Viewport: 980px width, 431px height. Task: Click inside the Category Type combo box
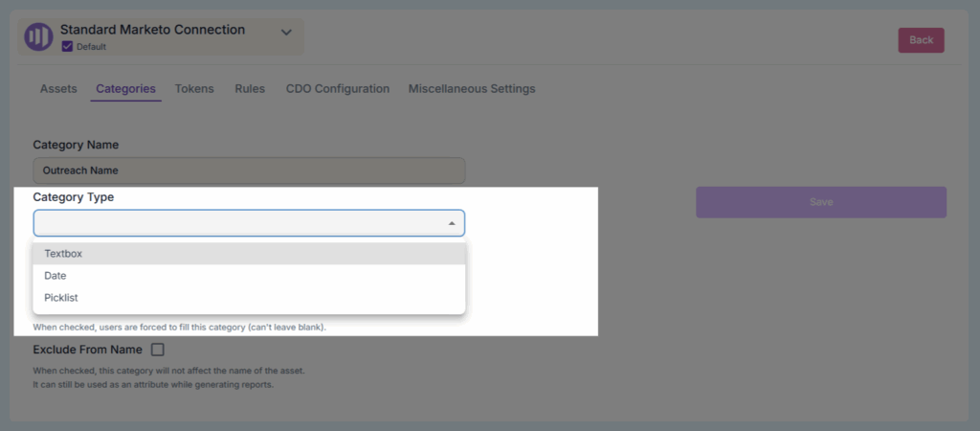click(239, 223)
